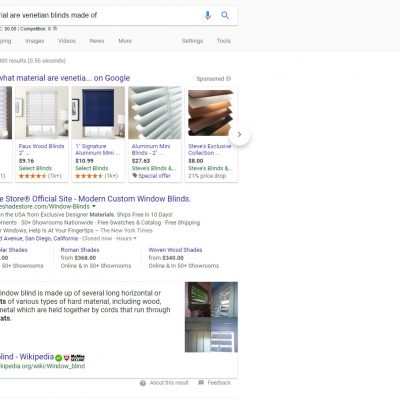Switch to the News tab
Image resolution: width=400 pixels, height=400 pixels.
pyautogui.click(x=97, y=41)
